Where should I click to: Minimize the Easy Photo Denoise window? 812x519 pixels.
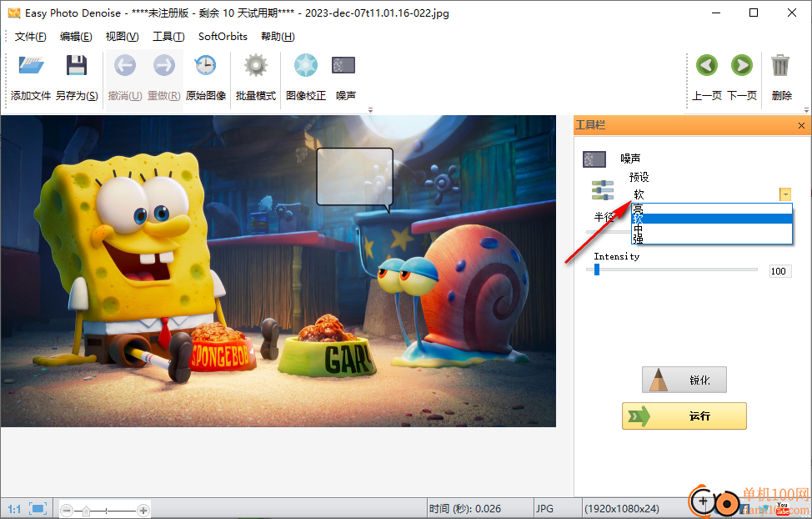coord(716,13)
